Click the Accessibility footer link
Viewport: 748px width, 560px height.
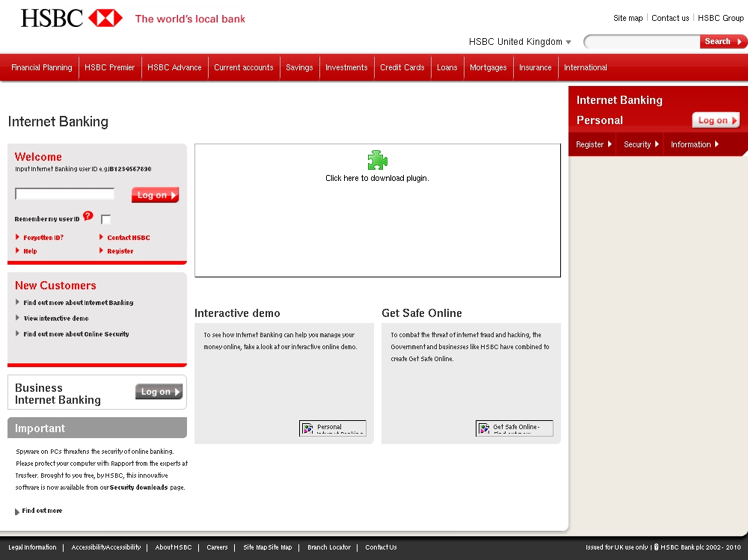tap(106, 547)
